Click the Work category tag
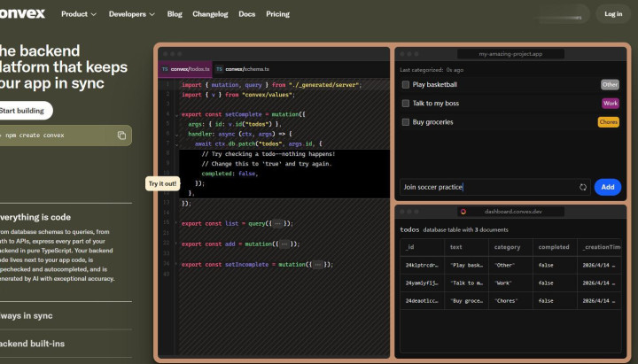The height and width of the screenshot is (364, 638). tap(610, 104)
